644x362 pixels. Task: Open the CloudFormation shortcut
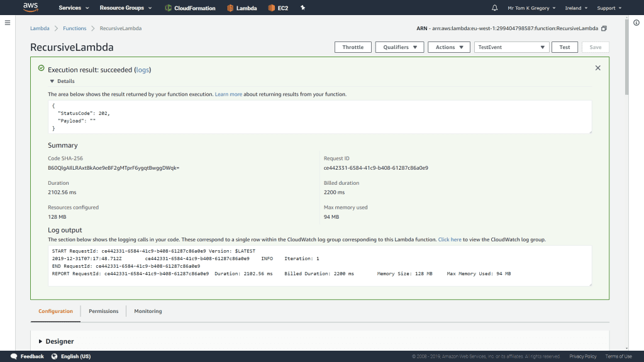[190, 8]
